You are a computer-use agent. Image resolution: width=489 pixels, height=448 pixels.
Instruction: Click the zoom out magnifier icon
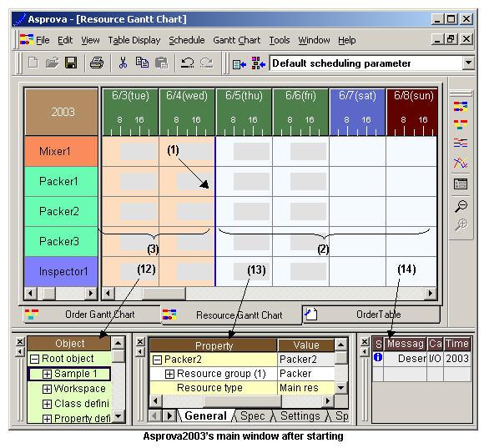pos(461,206)
